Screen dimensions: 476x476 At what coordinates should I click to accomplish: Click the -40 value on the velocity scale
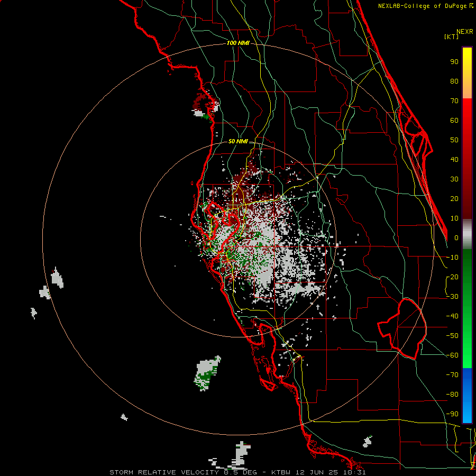coord(452,316)
